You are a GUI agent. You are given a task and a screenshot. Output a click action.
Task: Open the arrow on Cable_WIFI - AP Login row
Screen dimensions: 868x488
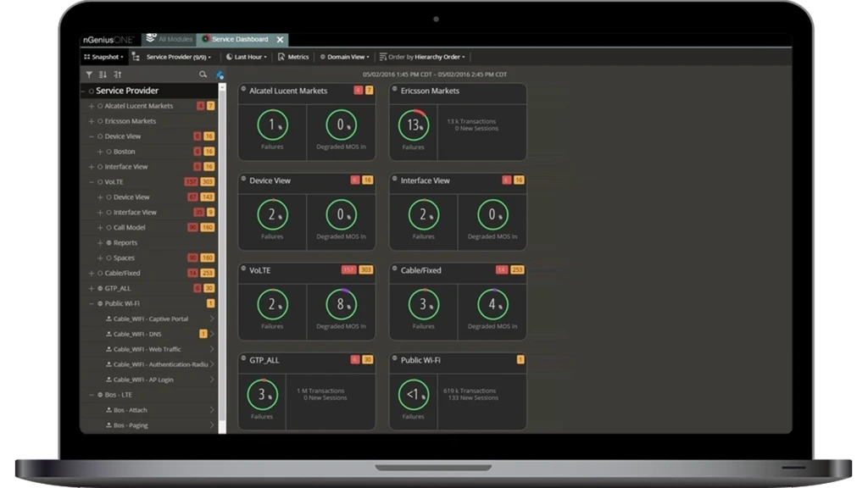(x=212, y=380)
